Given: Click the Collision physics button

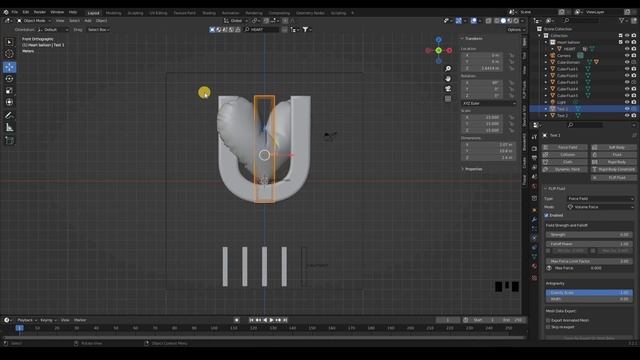Looking at the screenshot, I should point(565,155).
